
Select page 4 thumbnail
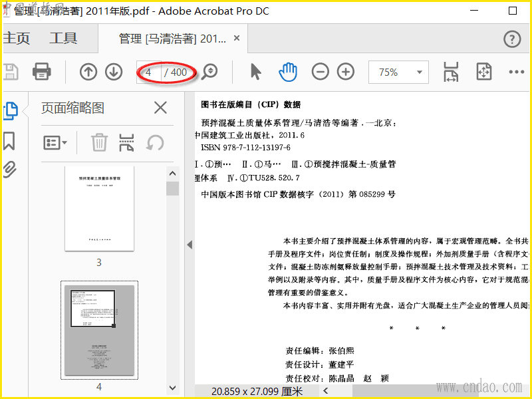(x=99, y=331)
